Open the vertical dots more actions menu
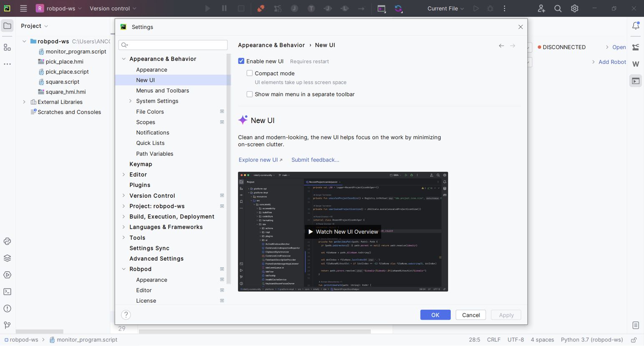The height and width of the screenshot is (346, 644). tap(505, 8)
